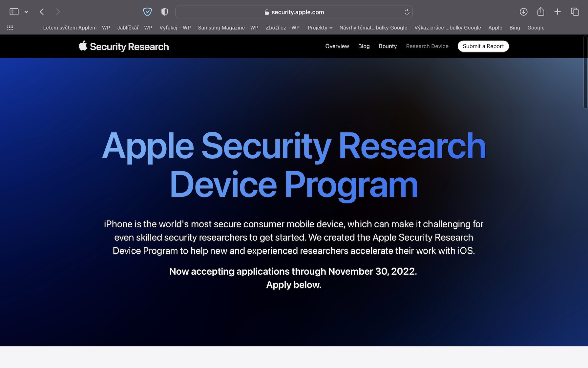Click the page's vertical scrollbar thumb

[x=585, y=72]
